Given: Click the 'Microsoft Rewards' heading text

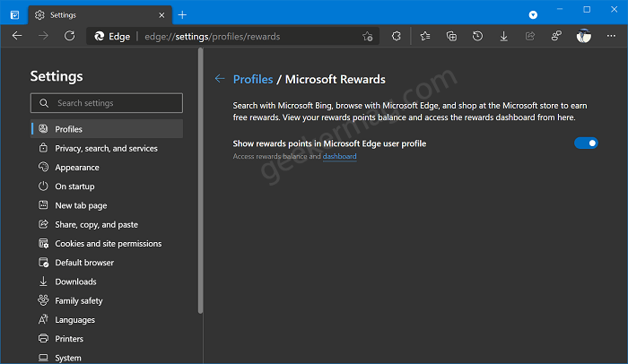Looking at the screenshot, I should (x=335, y=79).
